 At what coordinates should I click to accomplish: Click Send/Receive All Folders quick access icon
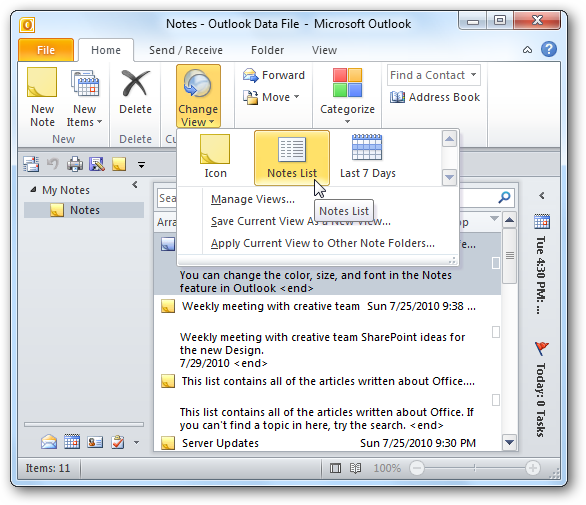click(31, 164)
